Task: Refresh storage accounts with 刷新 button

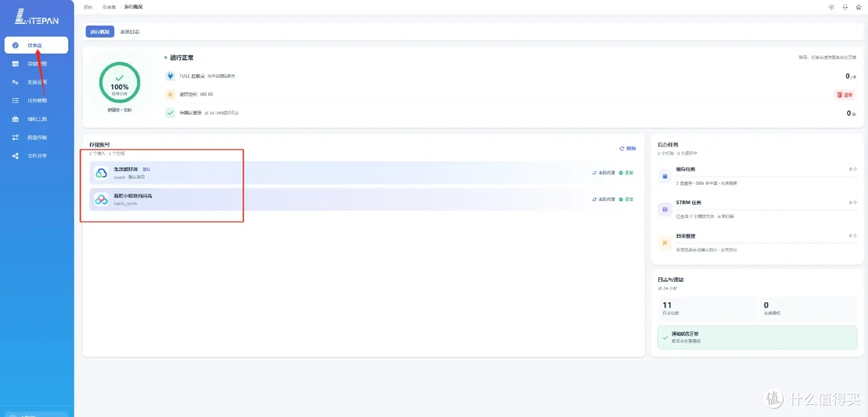Action: tap(628, 148)
